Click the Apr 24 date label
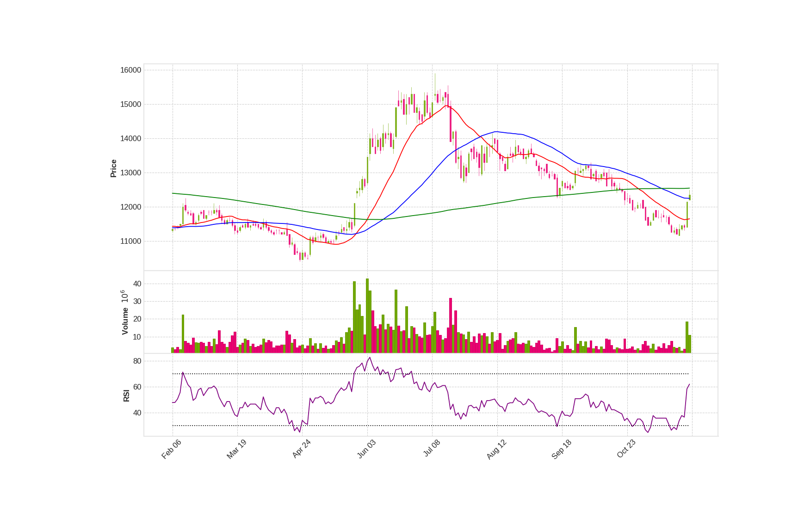Image resolution: width=798 pixels, height=532 pixels. tap(301, 449)
